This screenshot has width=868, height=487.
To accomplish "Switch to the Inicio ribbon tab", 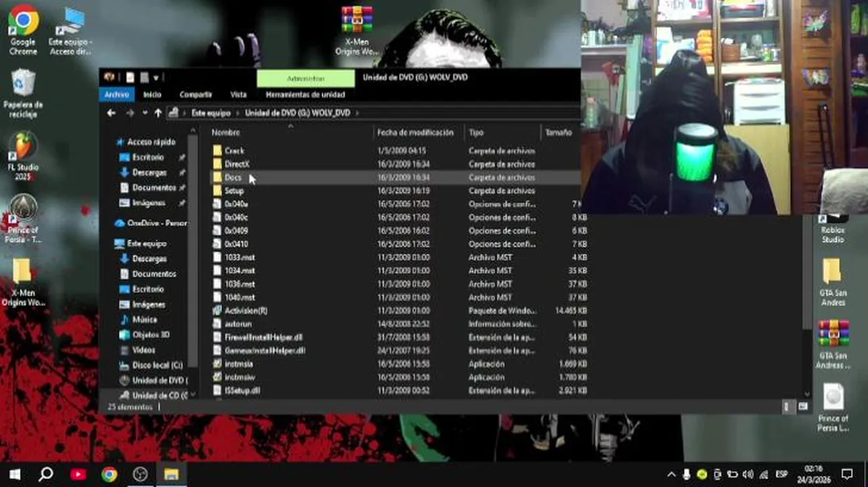I will (x=152, y=95).
